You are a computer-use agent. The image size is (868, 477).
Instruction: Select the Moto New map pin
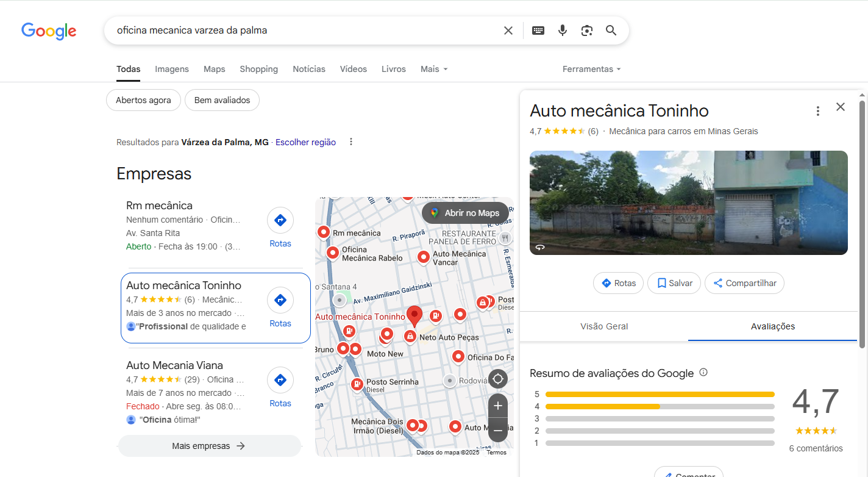[355, 350]
